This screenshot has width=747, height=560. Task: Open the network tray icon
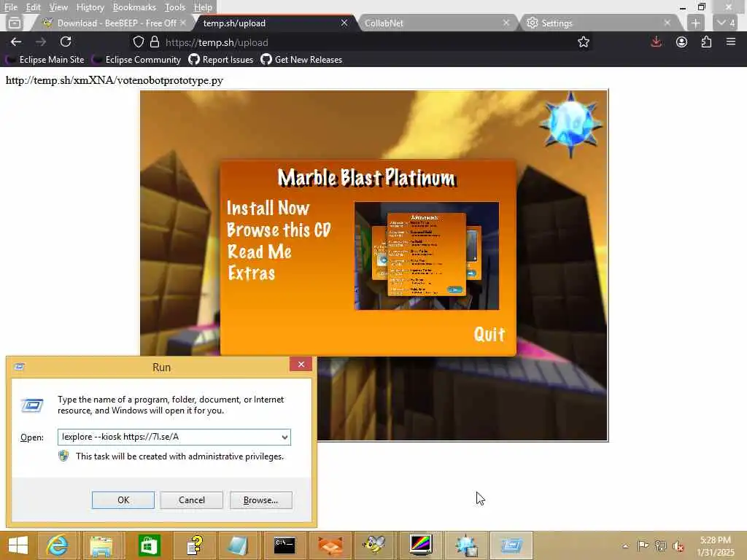(x=660, y=545)
